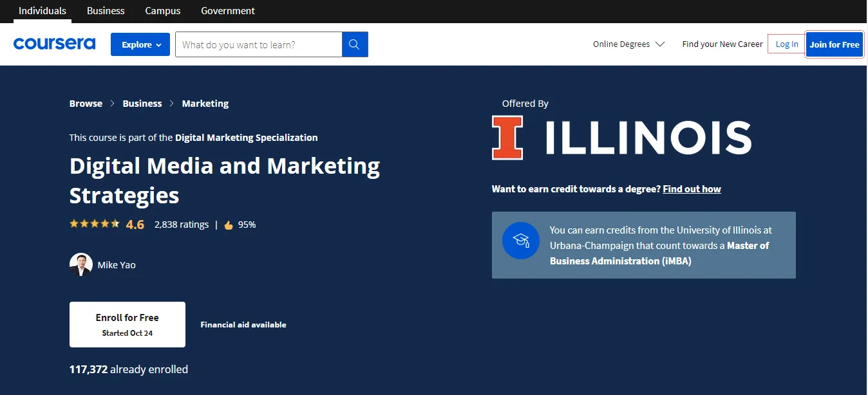Switch to the Individuals tab
The width and height of the screenshot is (868, 395).
coord(42,11)
